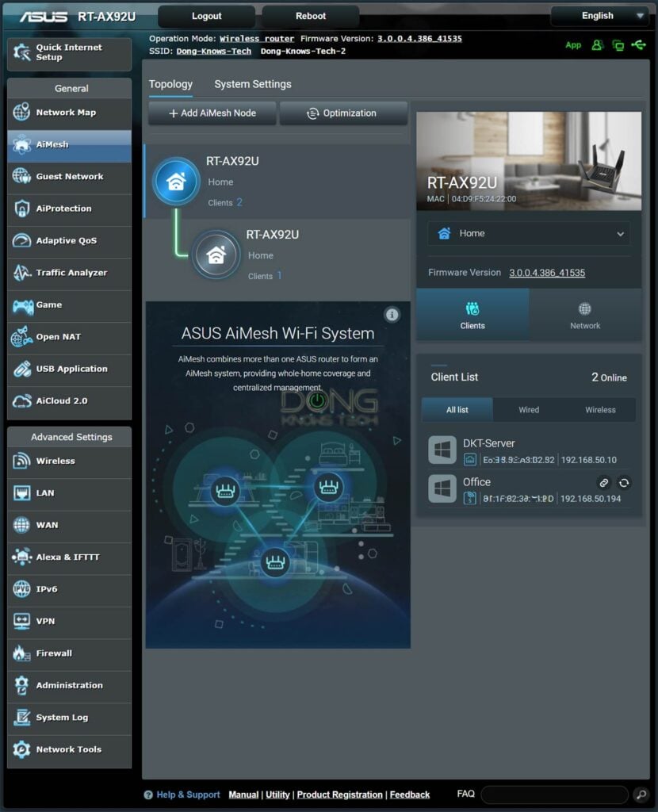Image resolution: width=658 pixels, height=812 pixels.
Task: Open Quick Internet Setup wizard icon
Action: coord(21,52)
